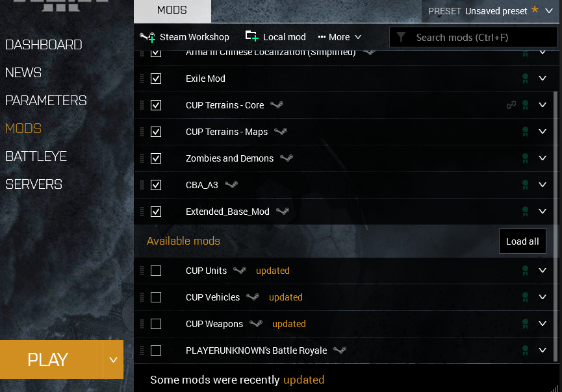The width and height of the screenshot is (562, 392).
Task: Expand CUP Units details chevron
Action: [x=543, y=270]
